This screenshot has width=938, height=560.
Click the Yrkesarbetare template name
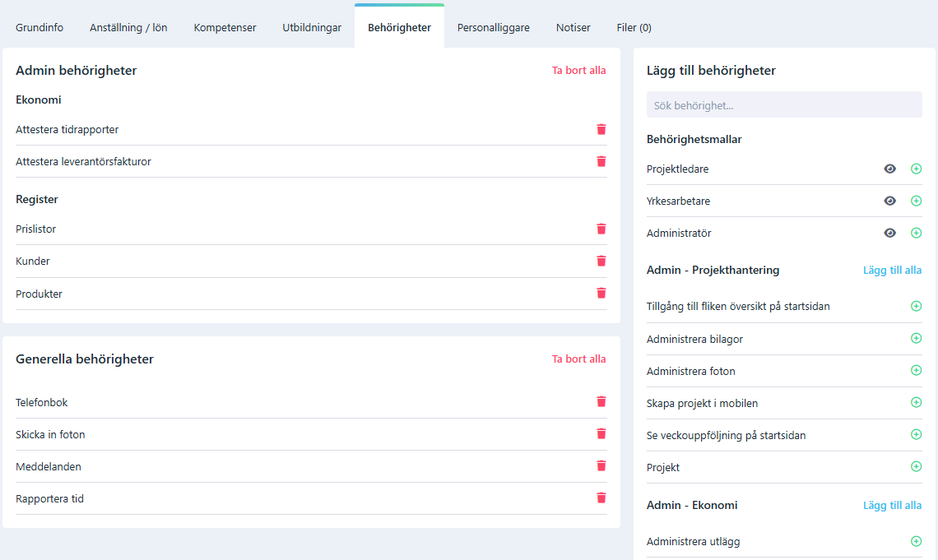tap(678, 201)
